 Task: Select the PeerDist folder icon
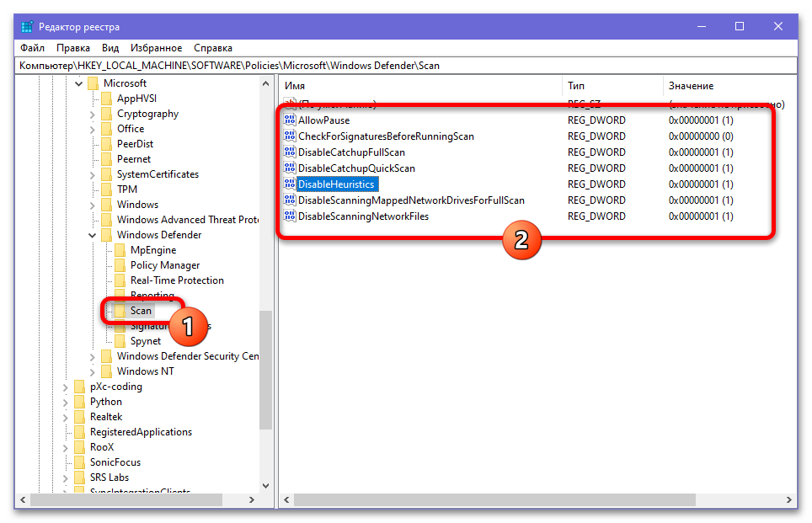click(x=107, y=144)
